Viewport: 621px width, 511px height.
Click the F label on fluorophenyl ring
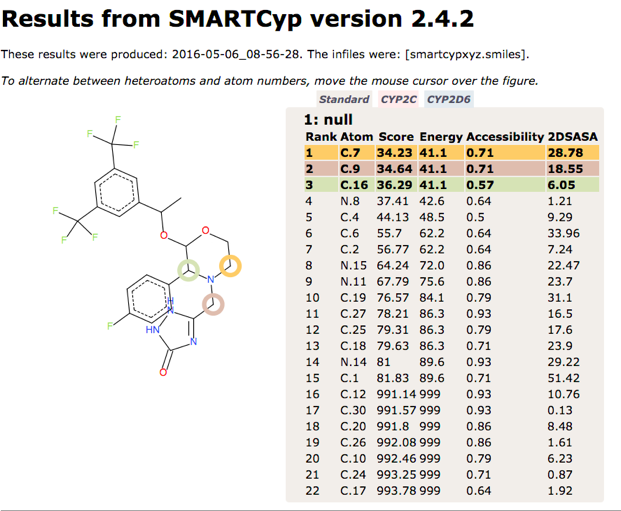pyautogui.click(x=110, y=326)
